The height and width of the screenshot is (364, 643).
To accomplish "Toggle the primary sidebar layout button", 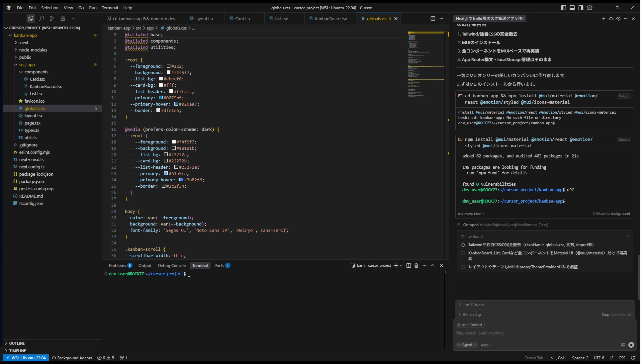I will [564, 8].
